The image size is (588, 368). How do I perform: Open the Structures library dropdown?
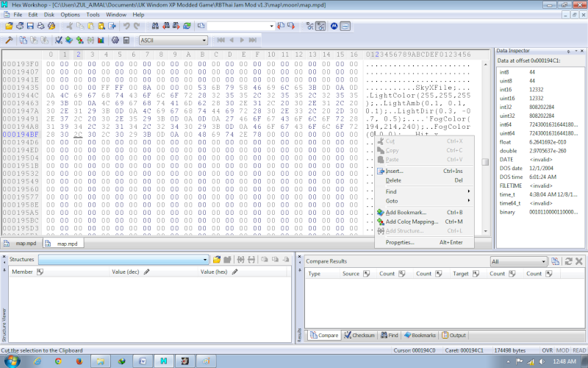coord(205,260)
